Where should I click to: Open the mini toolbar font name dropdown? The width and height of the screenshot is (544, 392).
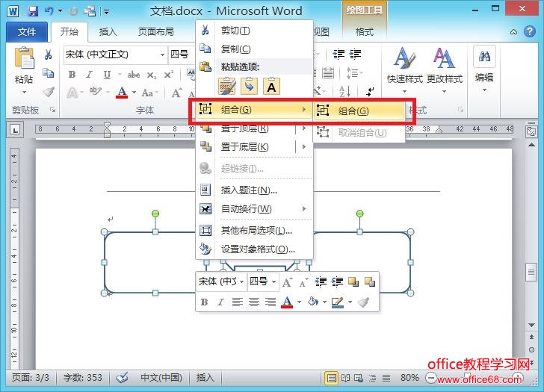(x=242, y=281)
